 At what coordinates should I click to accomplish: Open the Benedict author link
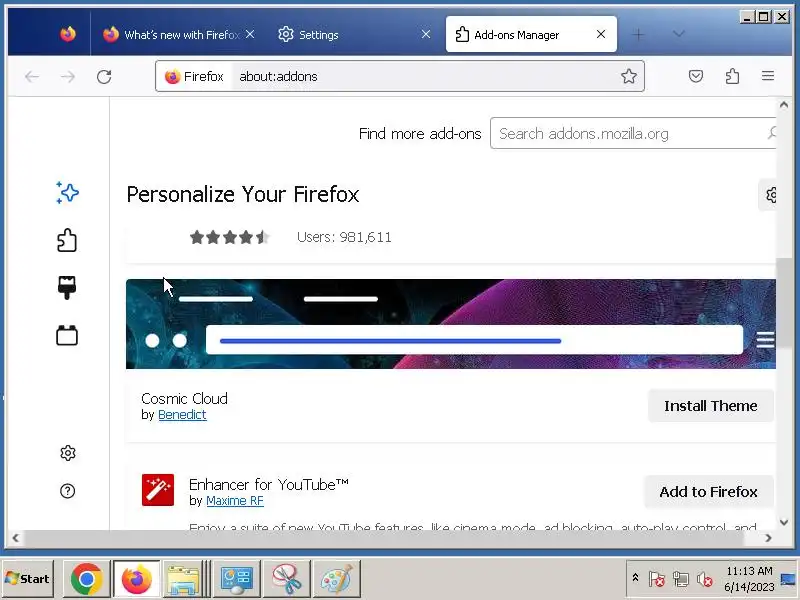click(182, 415)
